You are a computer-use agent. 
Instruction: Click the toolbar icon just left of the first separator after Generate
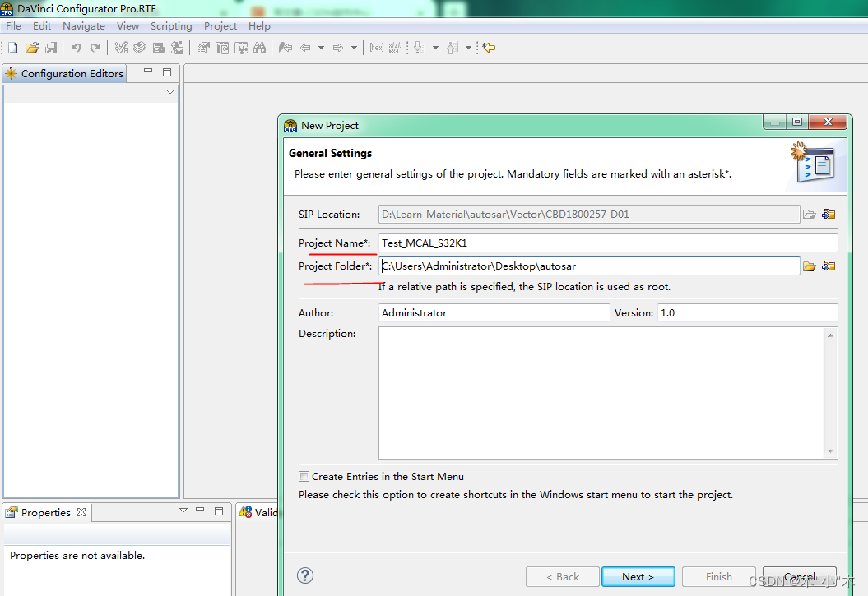click(177, 48)
